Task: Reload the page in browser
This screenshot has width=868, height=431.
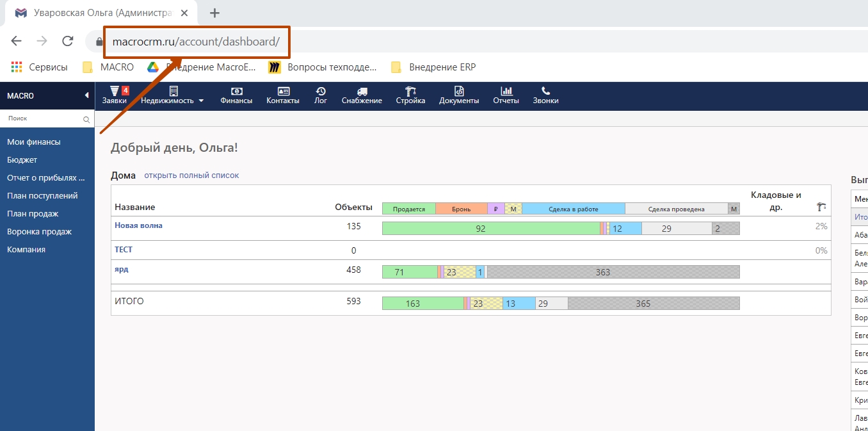Action: point(67,41)
